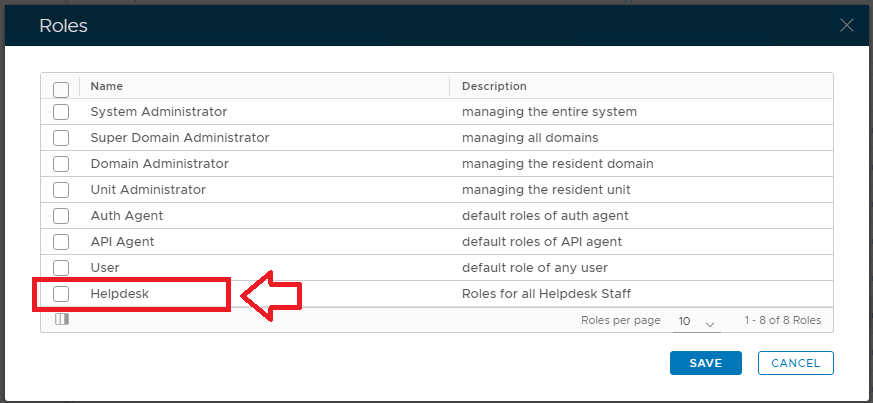Enable the Helpdesk role checkbox

[61, 294]
